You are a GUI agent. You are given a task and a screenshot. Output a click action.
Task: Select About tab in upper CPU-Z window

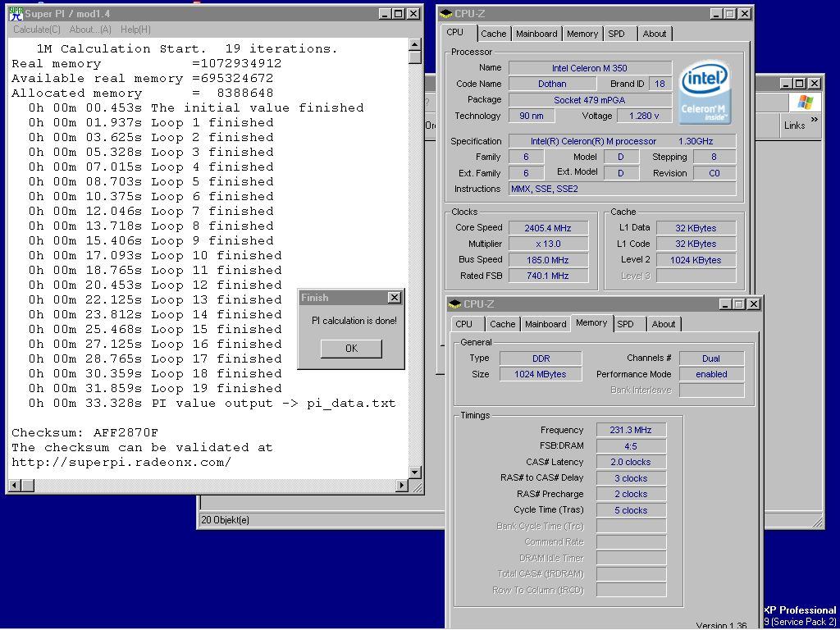[654, 34]
